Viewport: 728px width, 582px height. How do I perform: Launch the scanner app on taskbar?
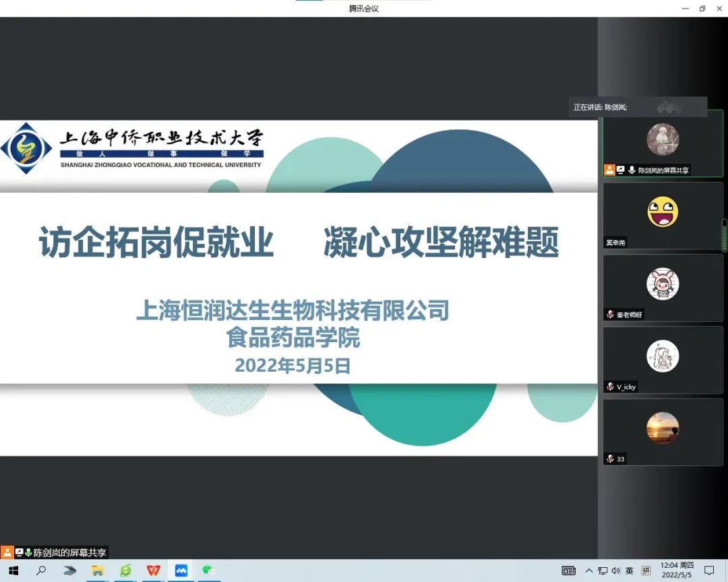[69, 571]
